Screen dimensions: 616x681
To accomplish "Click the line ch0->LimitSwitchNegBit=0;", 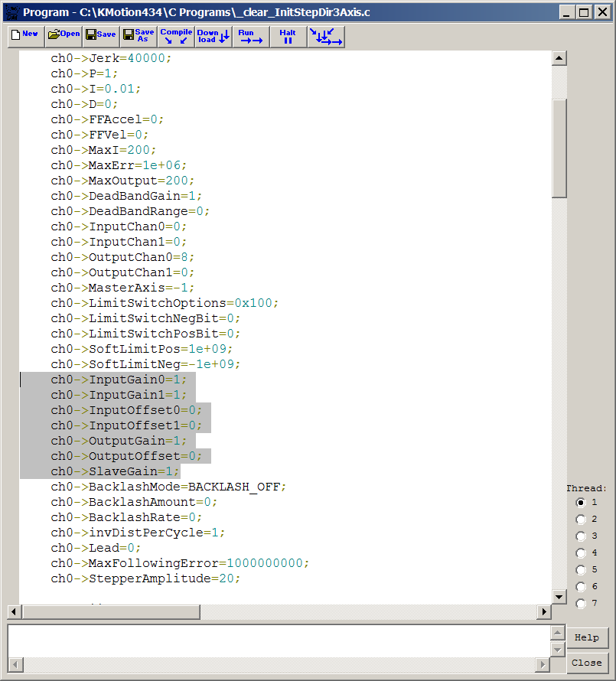I will (145, 318).
